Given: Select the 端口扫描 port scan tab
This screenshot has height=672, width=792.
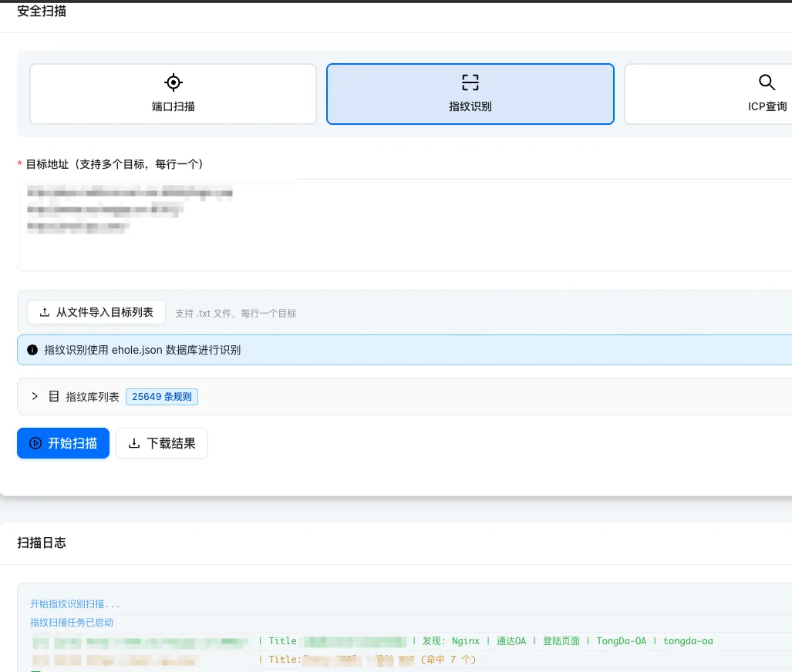Looking at the screenshot, I should coord(173,94).
